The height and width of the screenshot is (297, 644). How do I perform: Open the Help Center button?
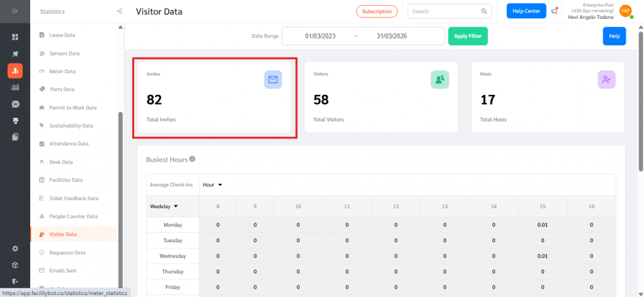pyautogui.click(x=526, y=11)
